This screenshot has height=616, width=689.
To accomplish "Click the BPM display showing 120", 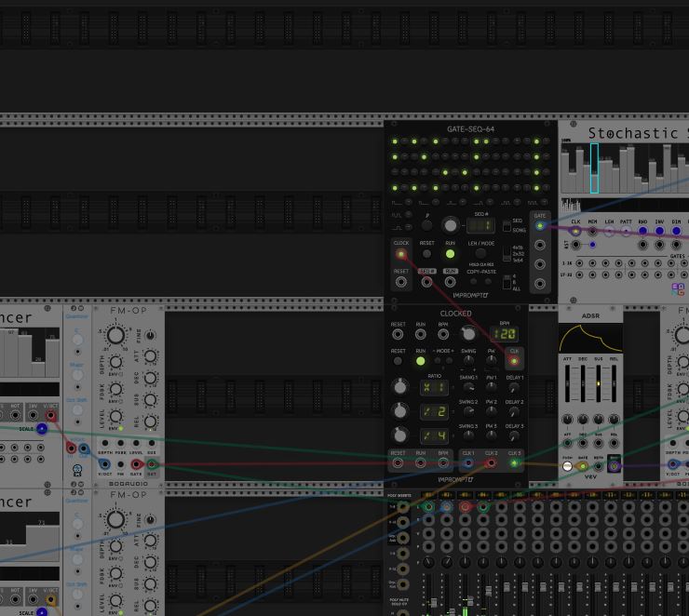I will tap(505, 334).
